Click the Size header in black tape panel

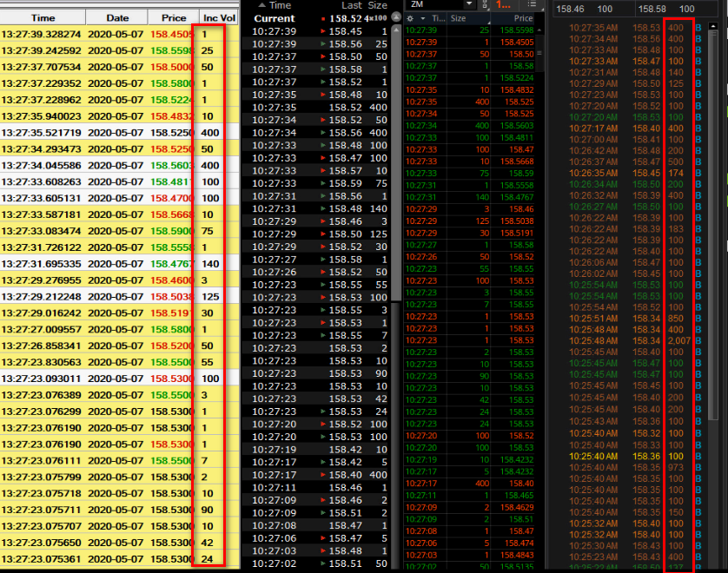coord(377,5)
